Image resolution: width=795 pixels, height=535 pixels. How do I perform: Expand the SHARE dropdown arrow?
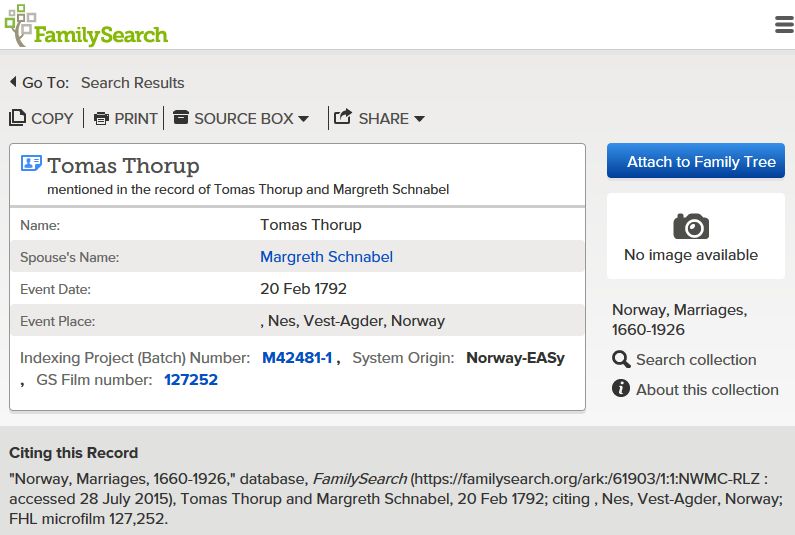(x=419, y=119)
